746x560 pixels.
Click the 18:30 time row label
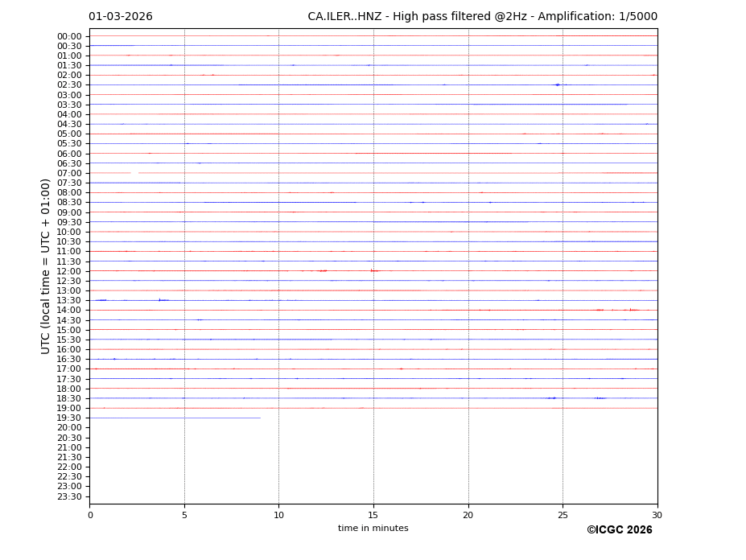(69, 398)
